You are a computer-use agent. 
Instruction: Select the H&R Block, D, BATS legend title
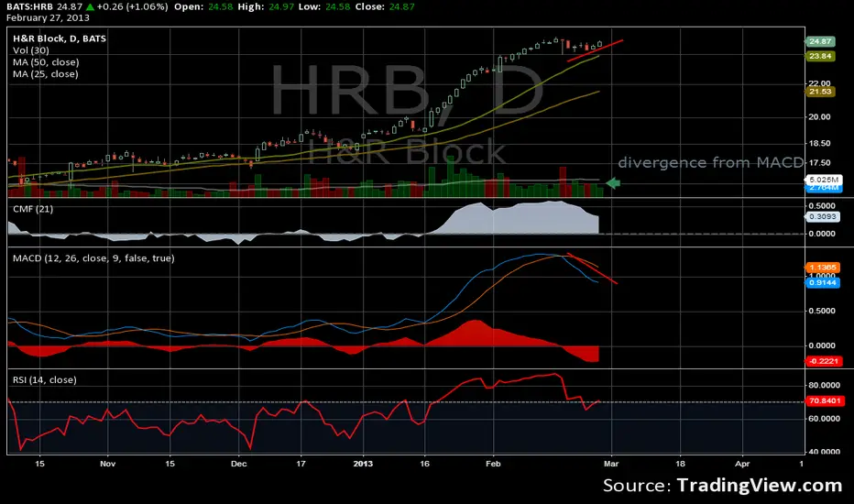(x=60, y=38)
